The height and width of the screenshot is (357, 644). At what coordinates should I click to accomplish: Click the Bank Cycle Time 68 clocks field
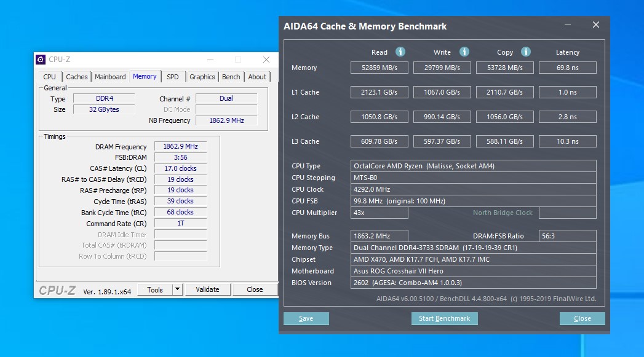(x=180, y=212)
